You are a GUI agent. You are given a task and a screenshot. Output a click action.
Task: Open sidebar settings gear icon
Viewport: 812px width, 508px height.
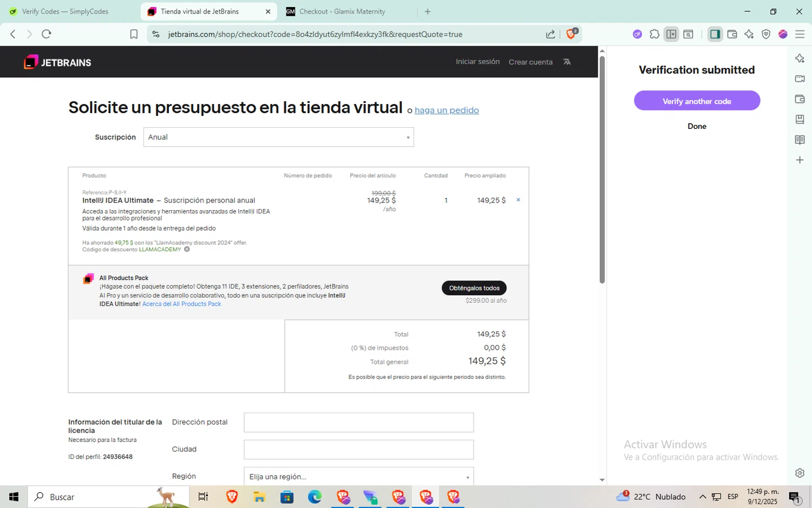(x=800, y=473)
